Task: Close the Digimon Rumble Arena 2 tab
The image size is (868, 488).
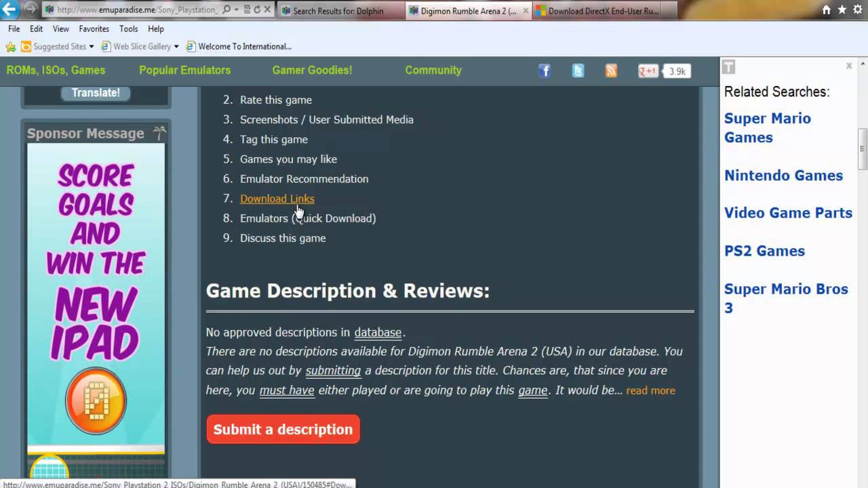Action: (x=526, y=11)
